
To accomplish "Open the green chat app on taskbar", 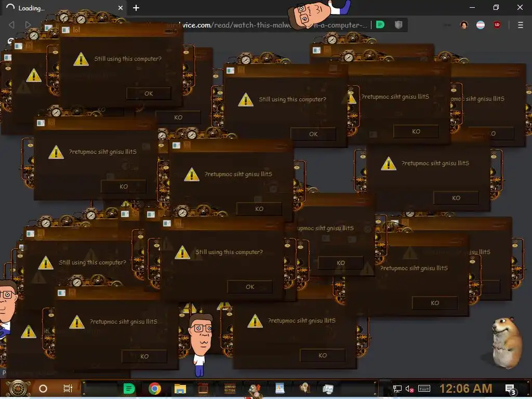I will pos(129,389).
